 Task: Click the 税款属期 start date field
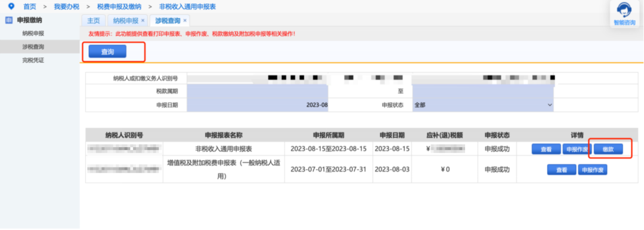pos(258,91)
